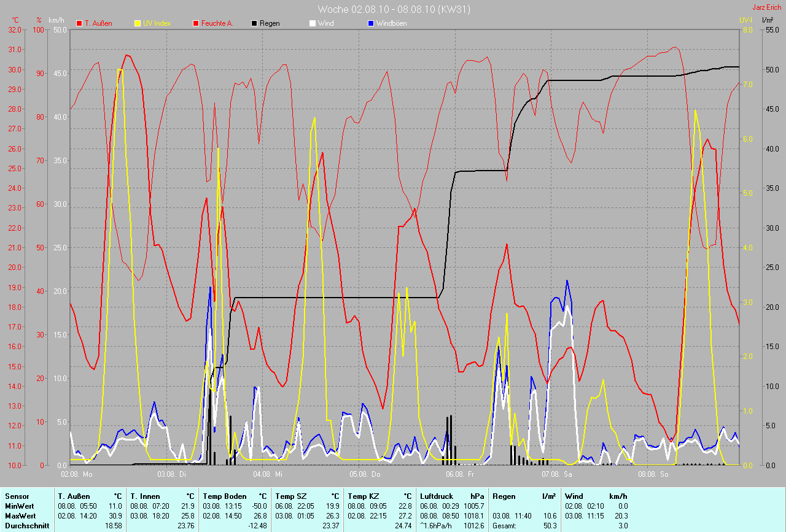
Task: Select the 05.08. Do date marker
Action: coord(365,474)
